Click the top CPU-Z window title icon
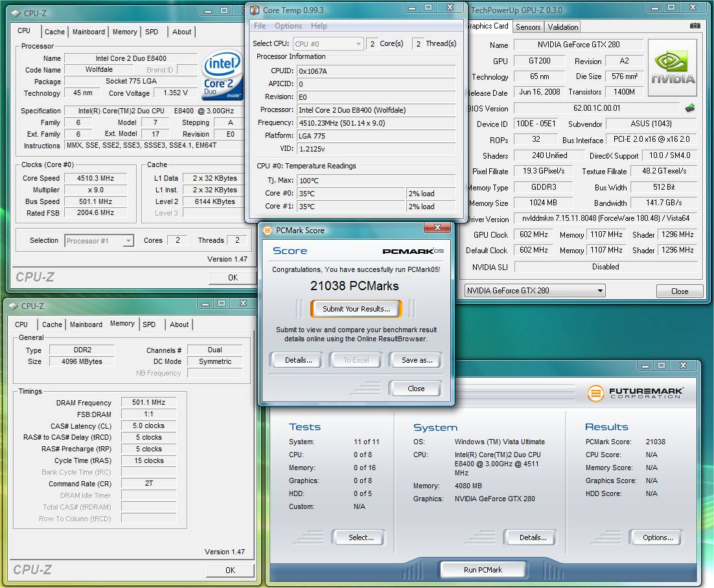Viewport: 714px width, 588px height. pos(16,13)
